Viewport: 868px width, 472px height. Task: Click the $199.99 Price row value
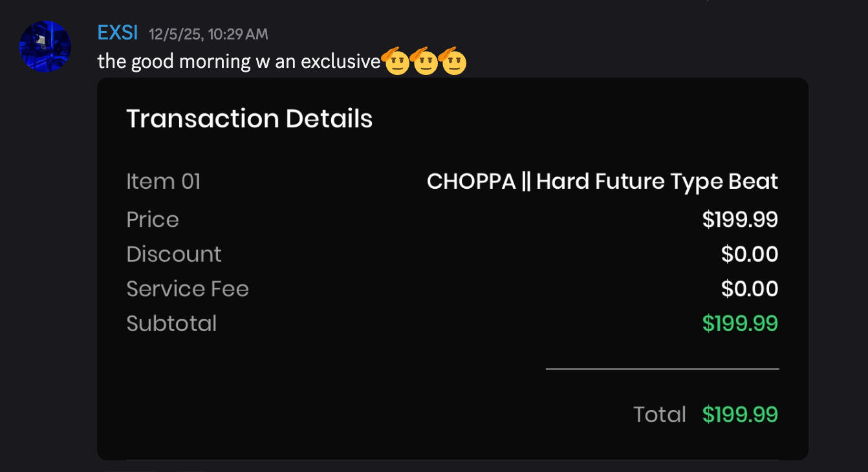point(740,220)
